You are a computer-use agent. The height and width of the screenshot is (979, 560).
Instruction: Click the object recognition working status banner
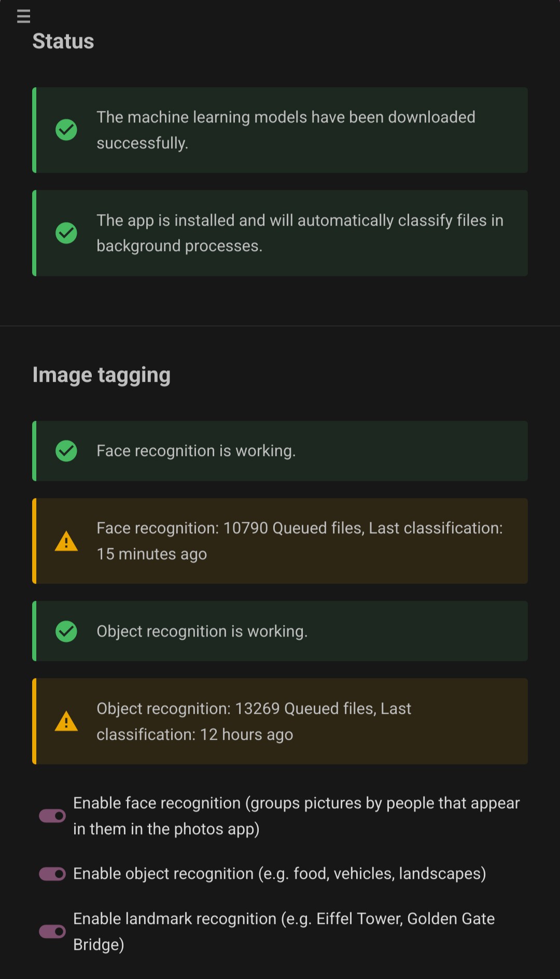280,631
